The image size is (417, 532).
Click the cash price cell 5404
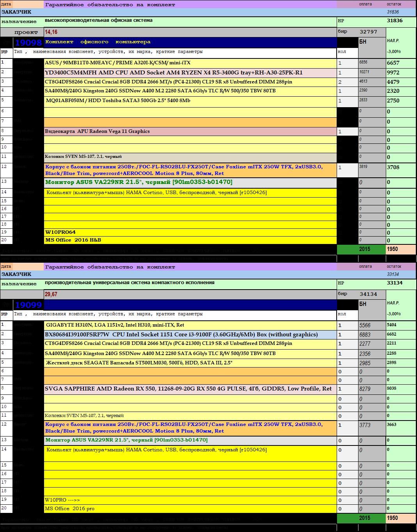(401, 325)
